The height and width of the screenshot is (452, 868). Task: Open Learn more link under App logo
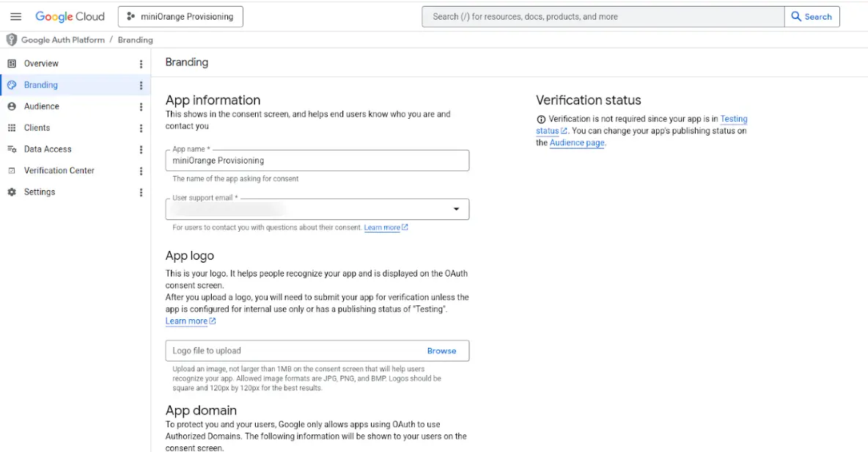point(191,321)
